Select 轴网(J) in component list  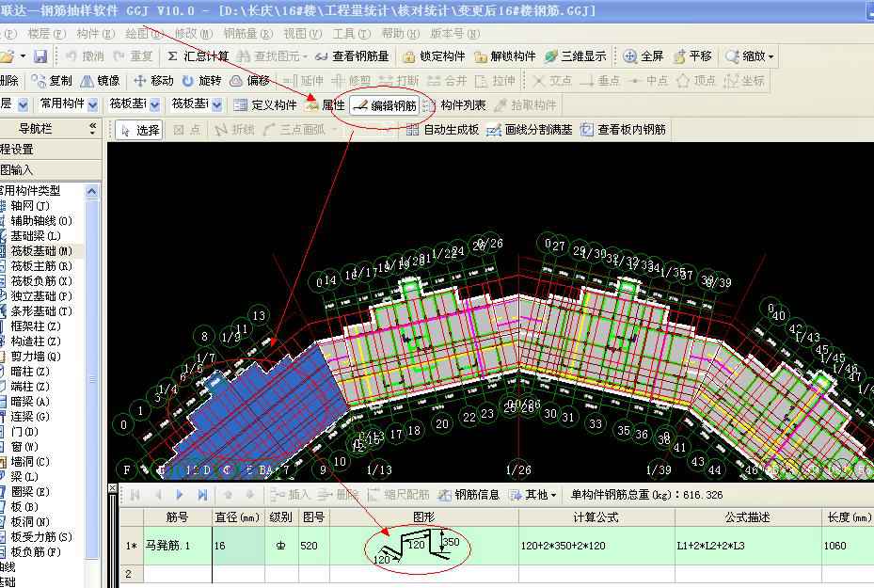30,206
